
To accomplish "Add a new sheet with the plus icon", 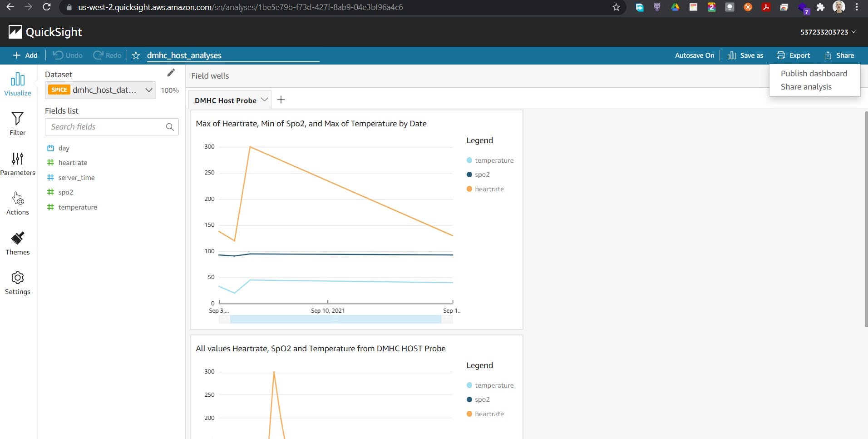I will click(x=281, y=100).
